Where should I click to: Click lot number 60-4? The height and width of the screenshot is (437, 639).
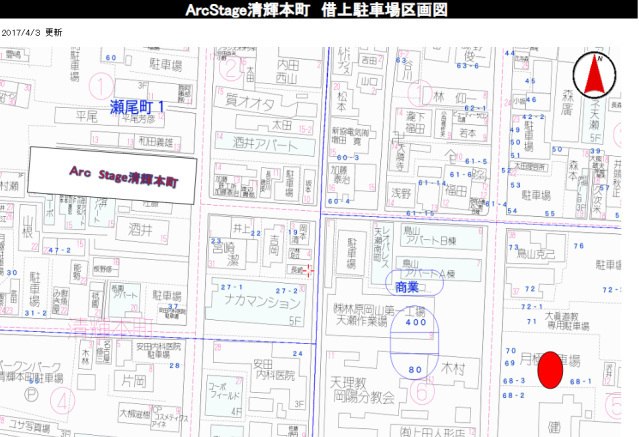pyautogui.click(x=339, y=201)
